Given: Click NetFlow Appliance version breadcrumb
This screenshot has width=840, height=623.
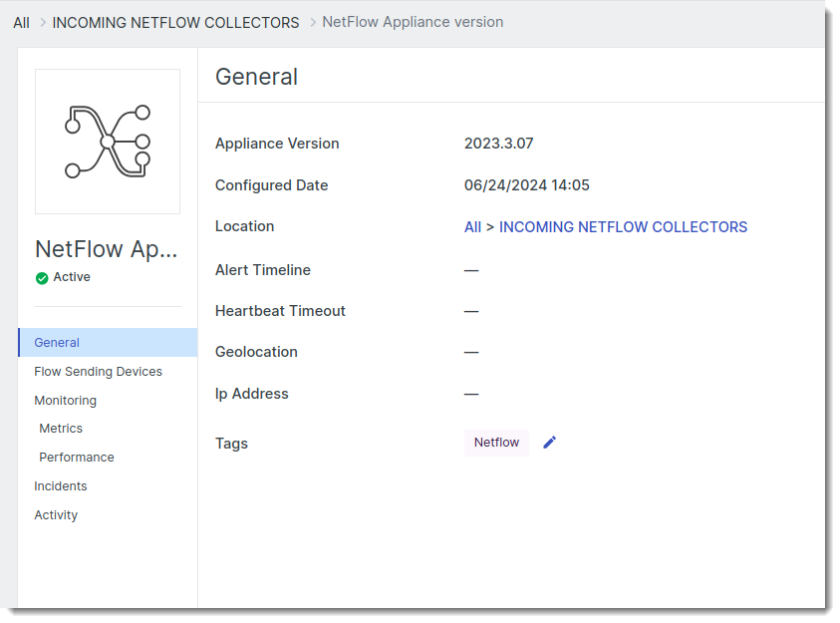Looking at the screenshot, I should pos(413,22).
